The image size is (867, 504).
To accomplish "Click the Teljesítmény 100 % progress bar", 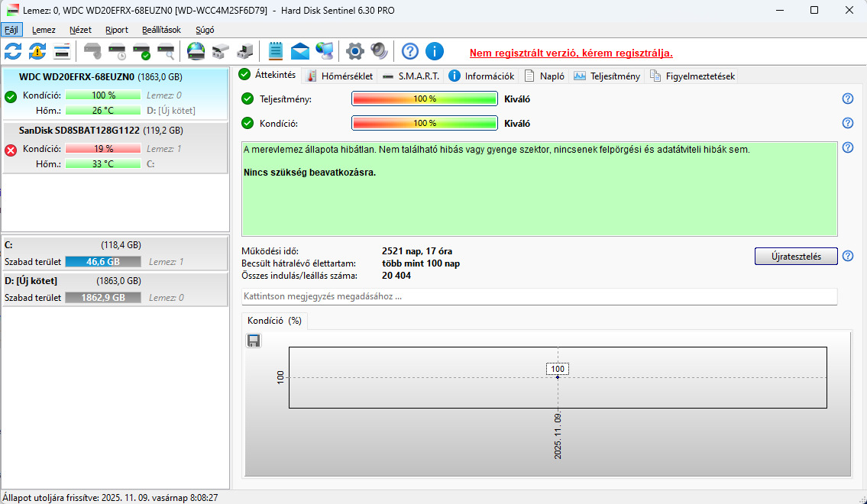I will click(x=425, y=99).
